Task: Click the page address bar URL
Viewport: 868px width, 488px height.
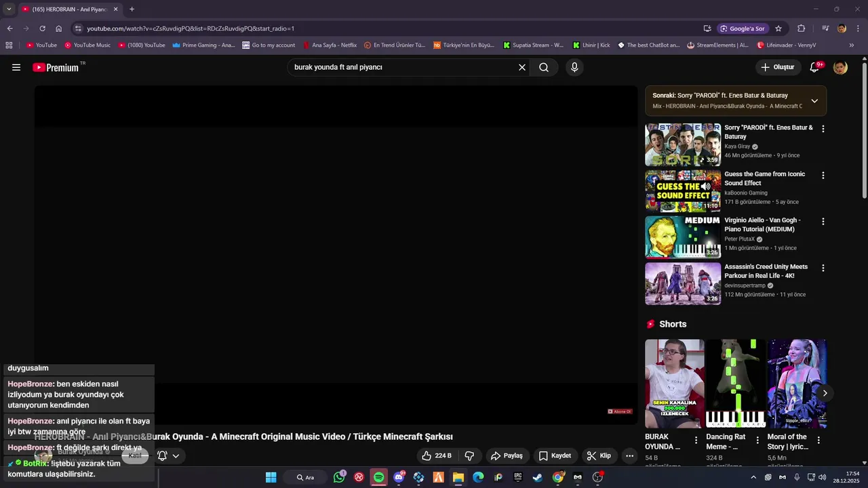Action: tap(191, 28)
